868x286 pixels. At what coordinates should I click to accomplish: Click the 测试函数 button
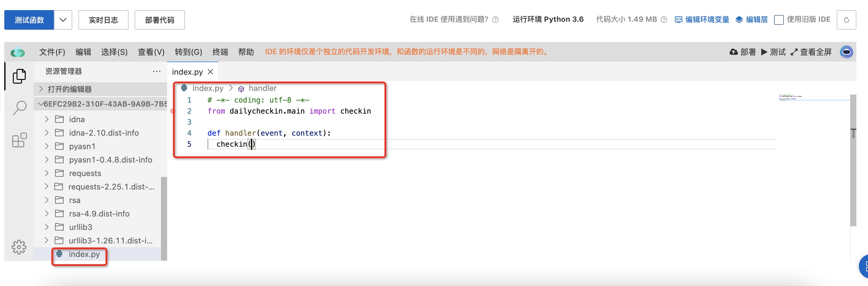[29, 20]
